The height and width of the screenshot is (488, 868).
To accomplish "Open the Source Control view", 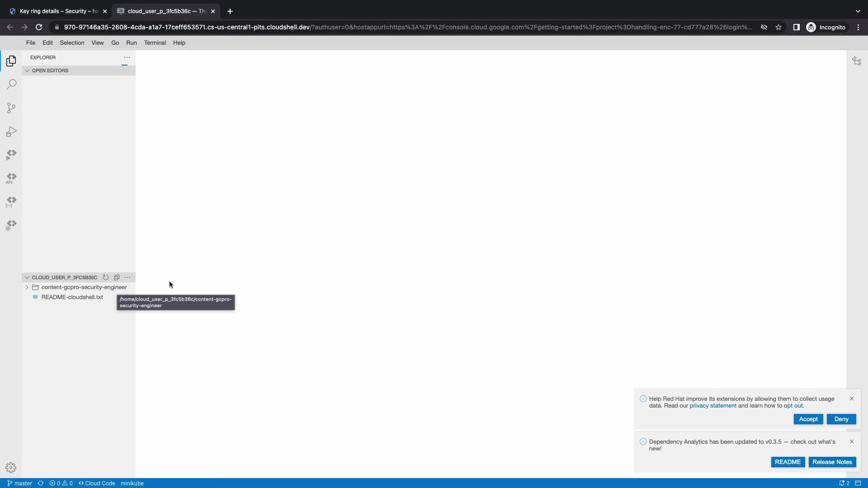I will tap(11, 108).
